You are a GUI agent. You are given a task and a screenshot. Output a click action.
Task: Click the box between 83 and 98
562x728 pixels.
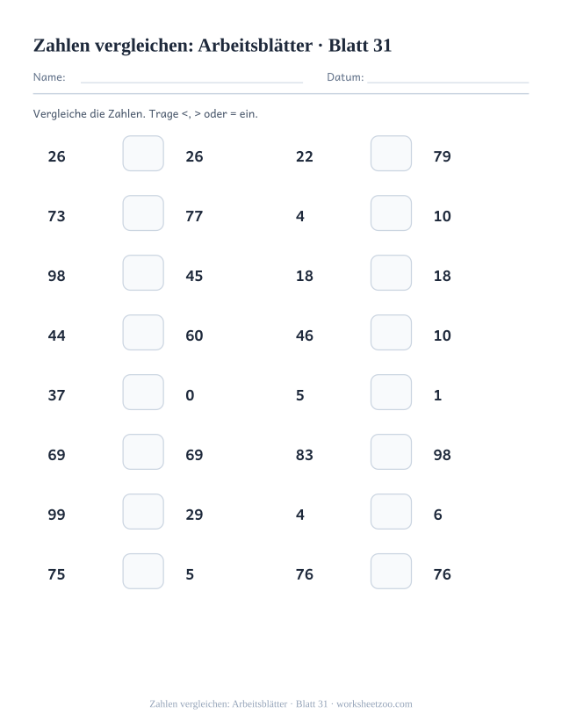coord(391,451)
